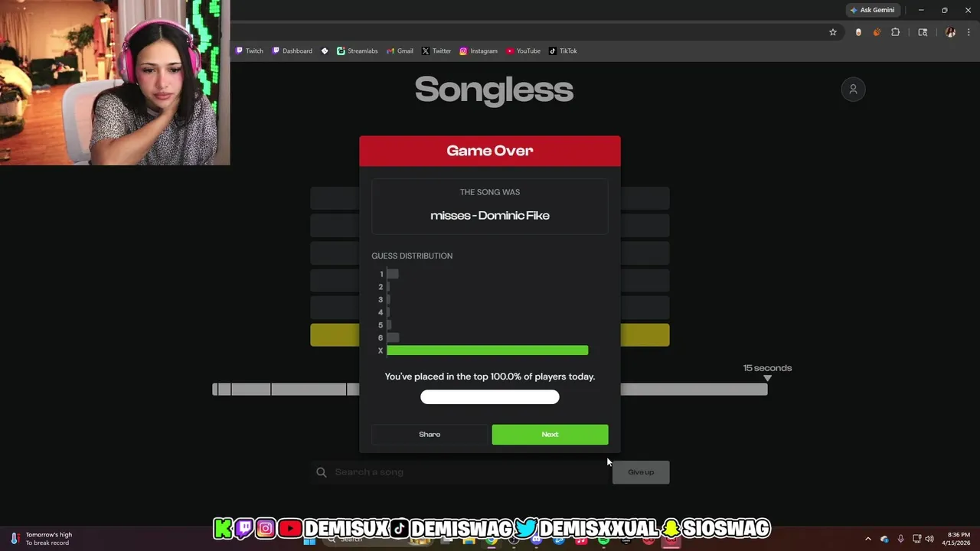Click the search magnifier icon
Viewport: 980px width, 551px height.
tap(322, 472)
